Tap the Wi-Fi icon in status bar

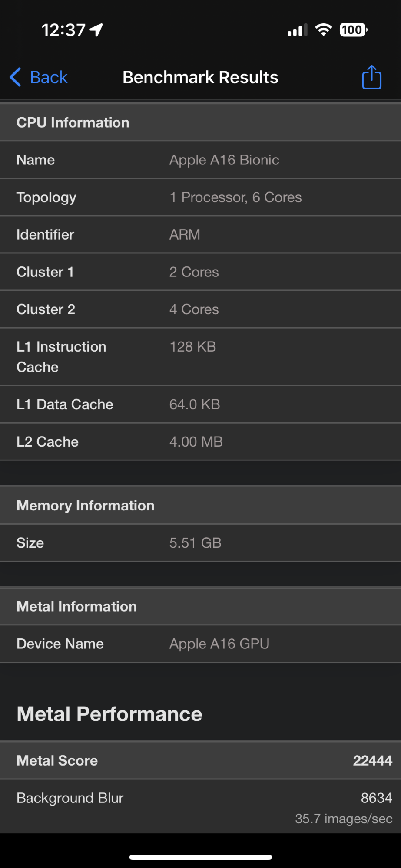(323, 30)
